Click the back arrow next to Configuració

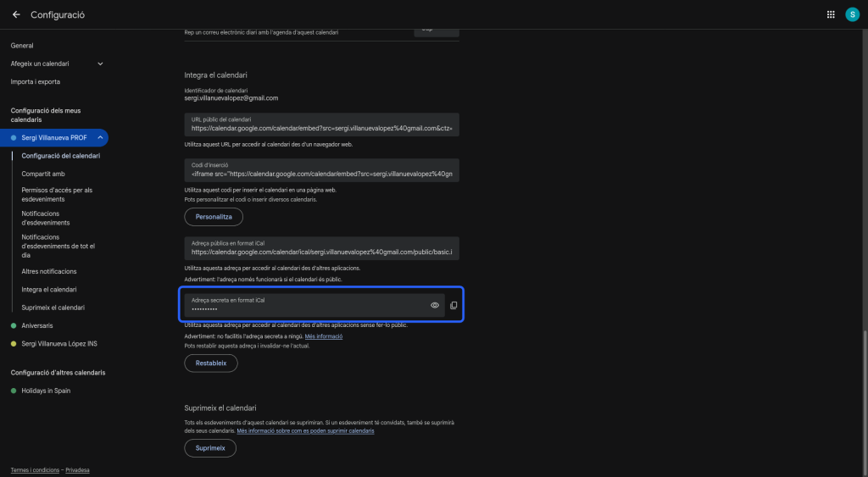tap(16, 14)
